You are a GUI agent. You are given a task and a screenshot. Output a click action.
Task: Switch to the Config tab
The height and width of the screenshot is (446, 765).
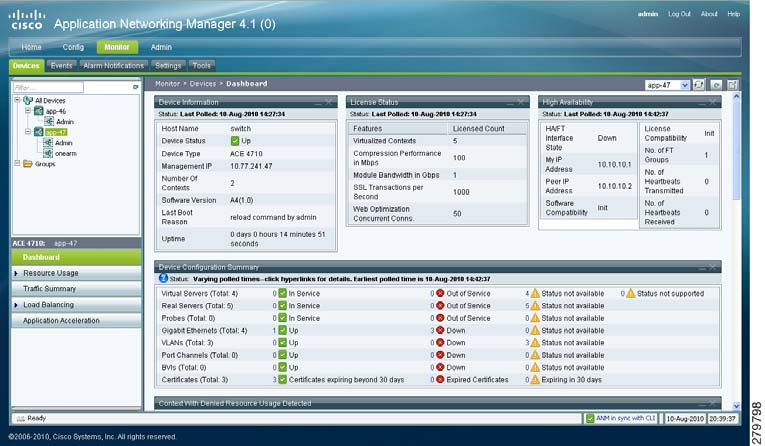[73, 47]
